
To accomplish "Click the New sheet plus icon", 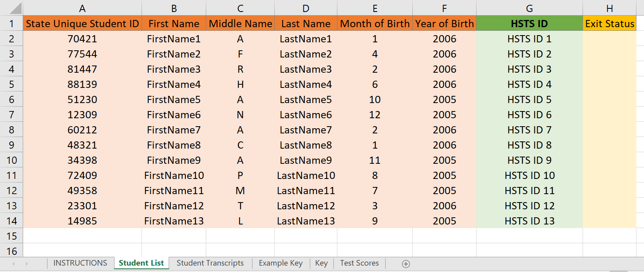I will click(406, 264).
